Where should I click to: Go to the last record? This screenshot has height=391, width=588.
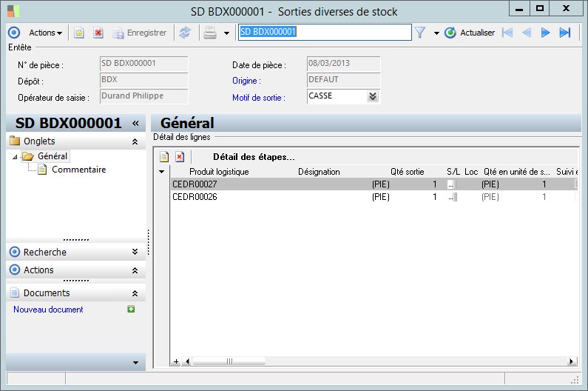[565, 33]
